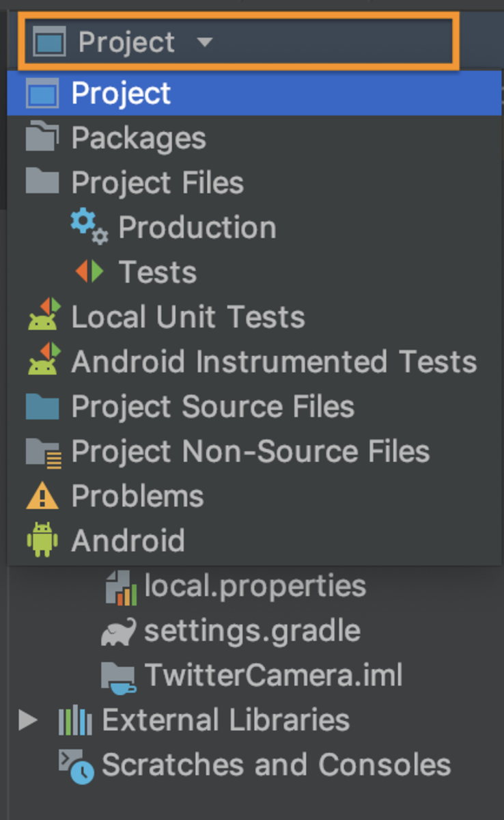Click the Android robot icon for Local Unit Tests

point(43,317)
